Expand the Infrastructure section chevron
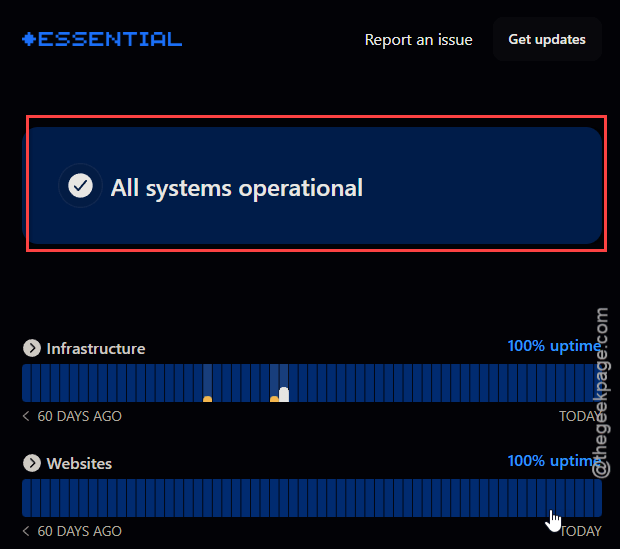Image resolution: width=620 pixels, height=549 pixels. [x=32, y=348]
